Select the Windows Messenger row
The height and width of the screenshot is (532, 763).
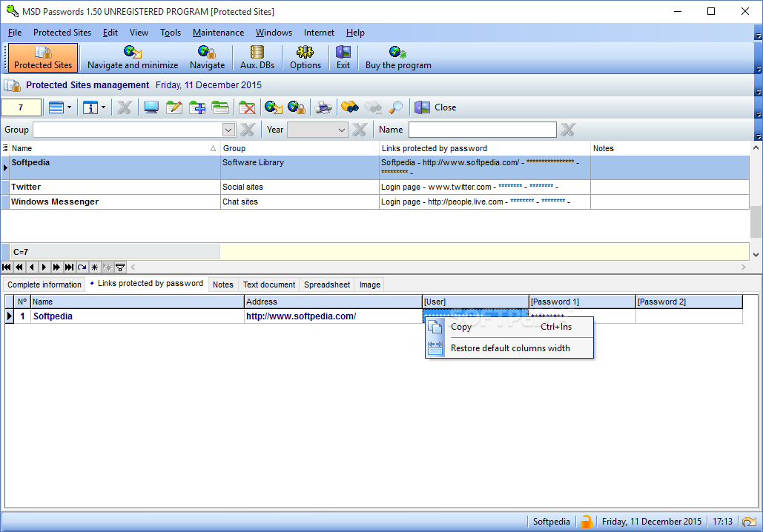coord(374,202)
